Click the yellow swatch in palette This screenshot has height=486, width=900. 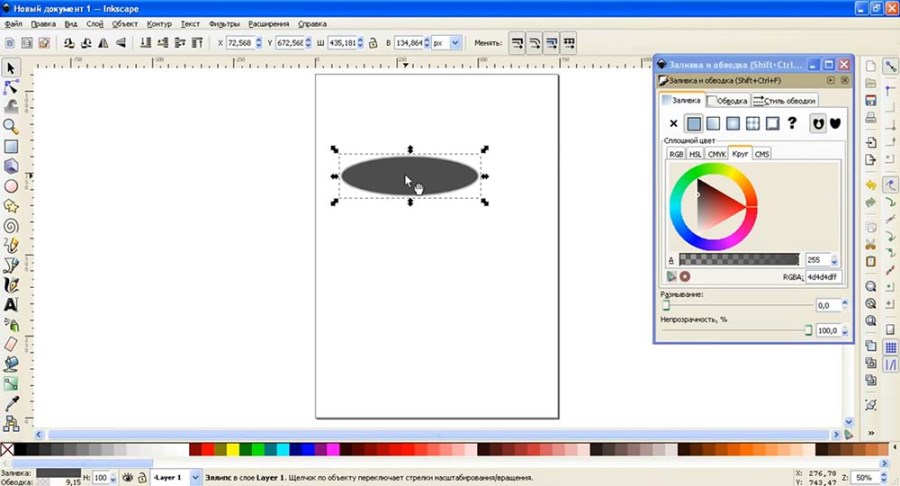coord(232,449)
